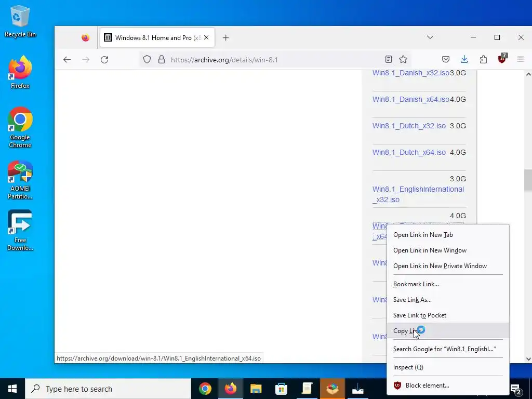Open AOMEI Partition desktop shortcut

coord(20,180)
